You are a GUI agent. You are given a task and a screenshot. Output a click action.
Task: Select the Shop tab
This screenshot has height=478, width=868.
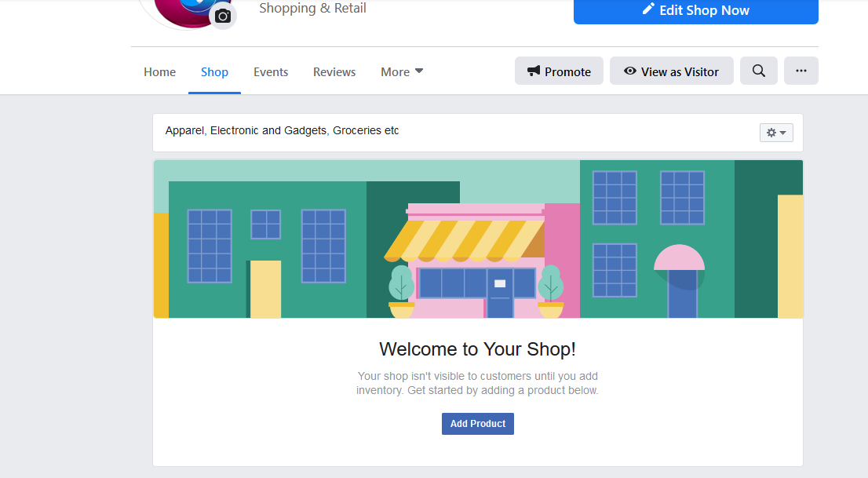click(214, 72)
